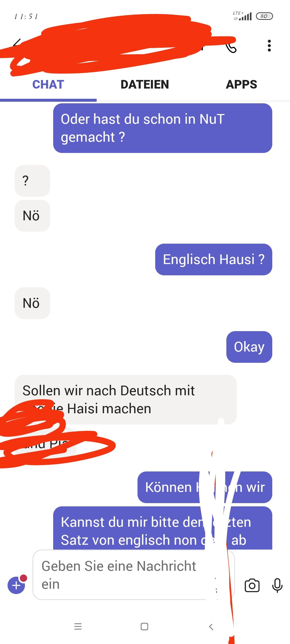Switch to the APPS tab

tap(241, 85)
